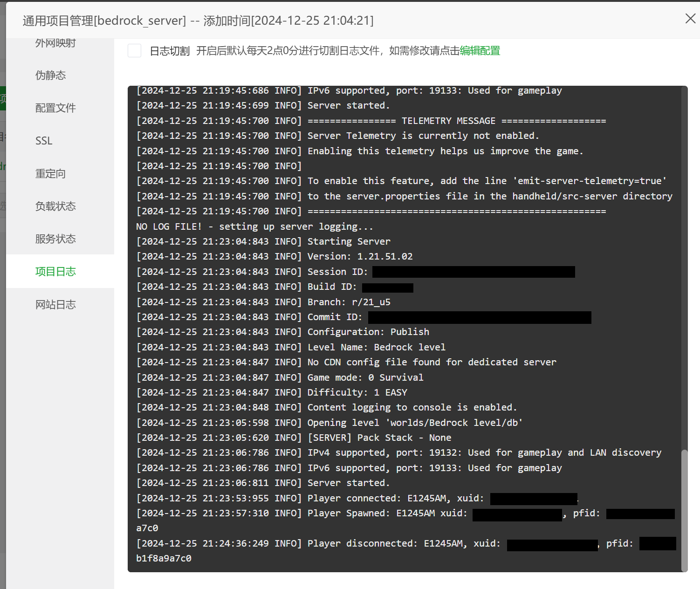Image resolution: width=700 pixels, height=589 pixels.
Task: Click the log panel vertical scrollbar thumb
Action: point(684,510)
